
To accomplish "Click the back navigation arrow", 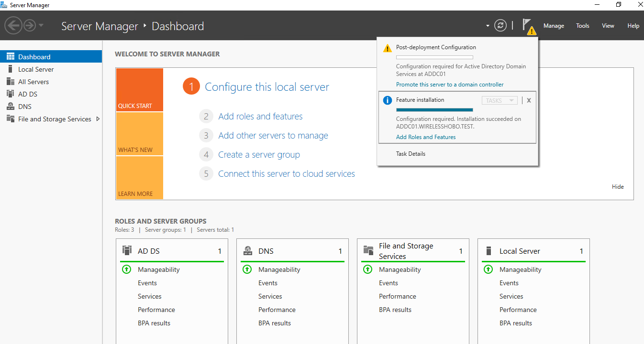I will 13,25.
